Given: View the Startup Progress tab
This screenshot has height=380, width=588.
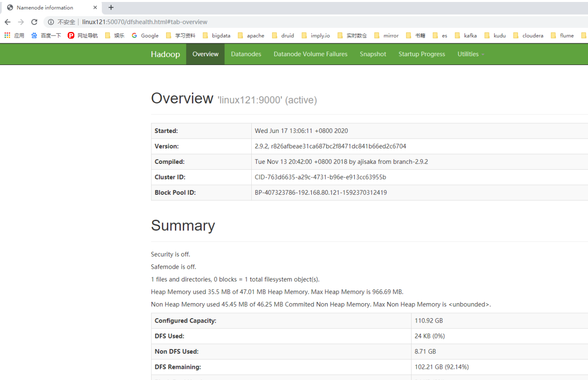Looking at the screenshot, I should 422,54.
